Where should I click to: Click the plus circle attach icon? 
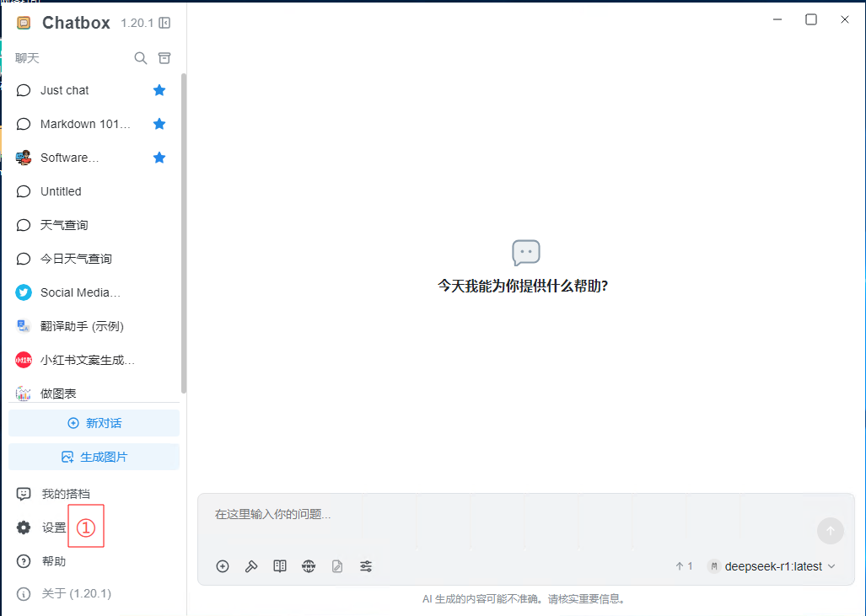click(223, 565)
